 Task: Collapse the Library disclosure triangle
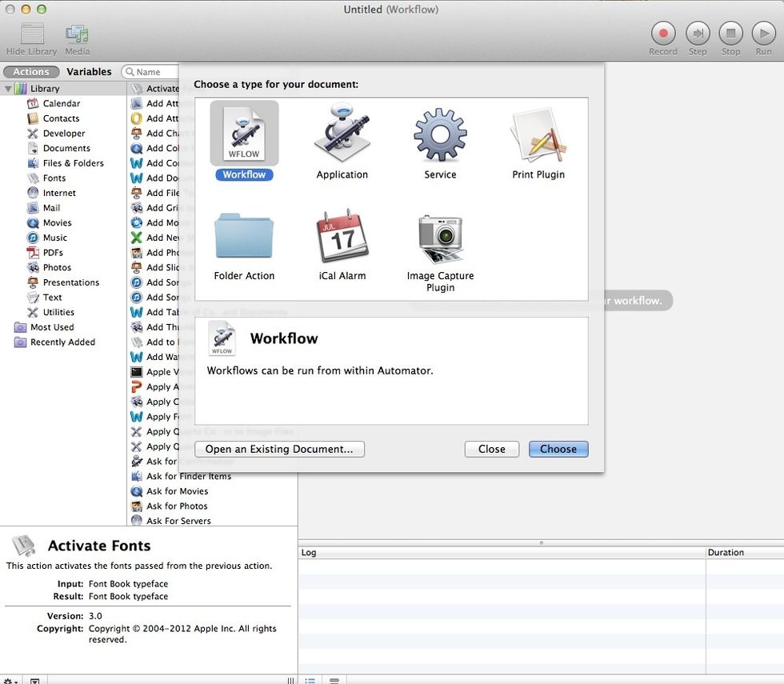(x=8, y=89)
